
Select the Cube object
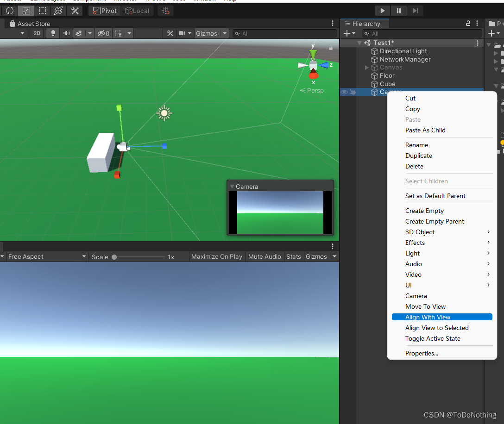click(x=387, y=84)
